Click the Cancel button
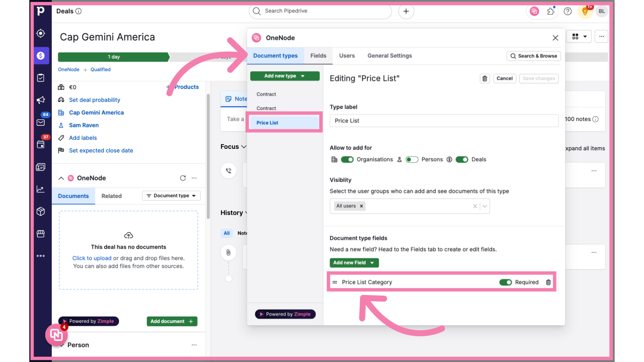This screenshot has height=362, width=644. click(x=504, y=78)
